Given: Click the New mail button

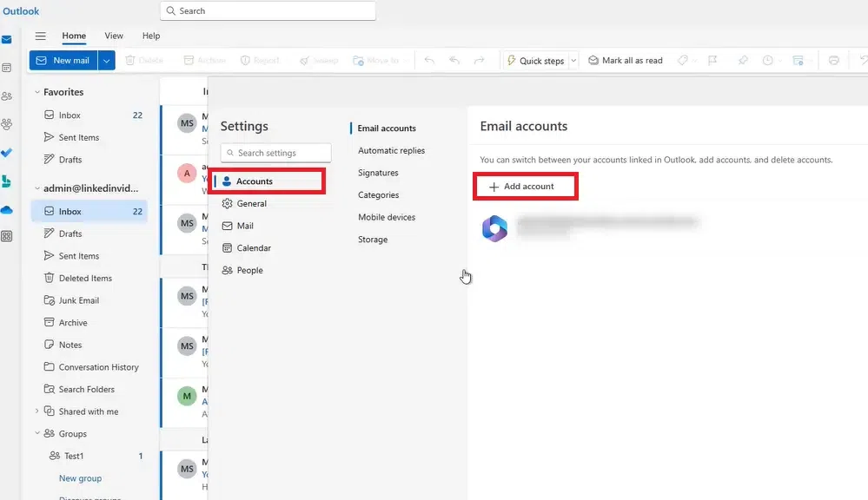Looking at the screenshot, I should [63, 60].
